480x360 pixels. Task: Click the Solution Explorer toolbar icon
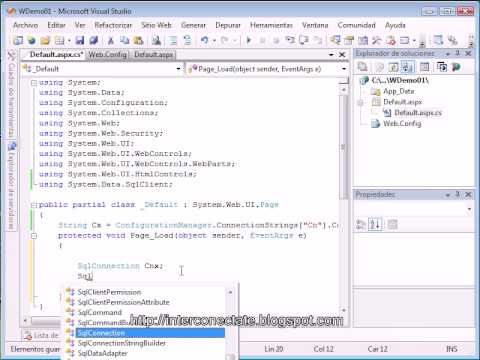coord(335,40)
